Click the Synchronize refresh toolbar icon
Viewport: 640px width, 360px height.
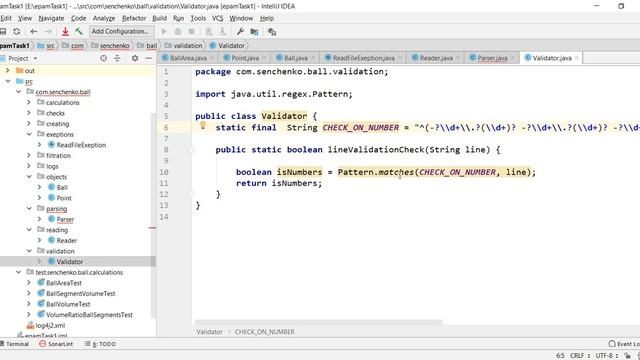coord(16,31)
